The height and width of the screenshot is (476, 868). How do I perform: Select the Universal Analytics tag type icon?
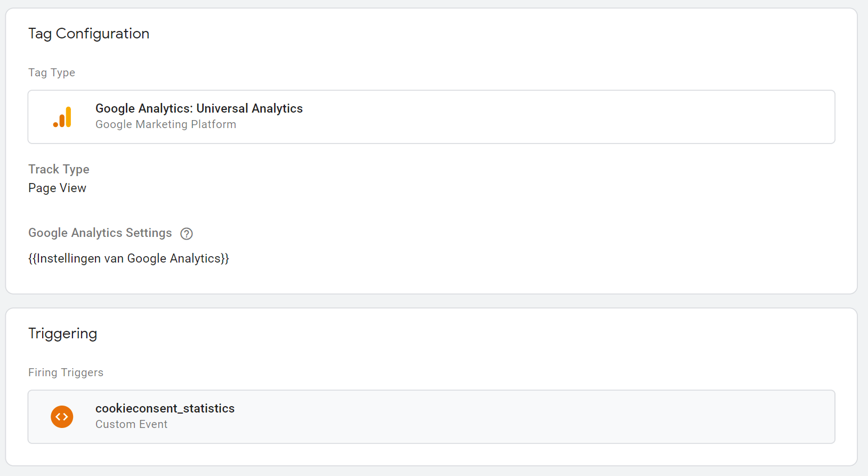click(62, 116)
